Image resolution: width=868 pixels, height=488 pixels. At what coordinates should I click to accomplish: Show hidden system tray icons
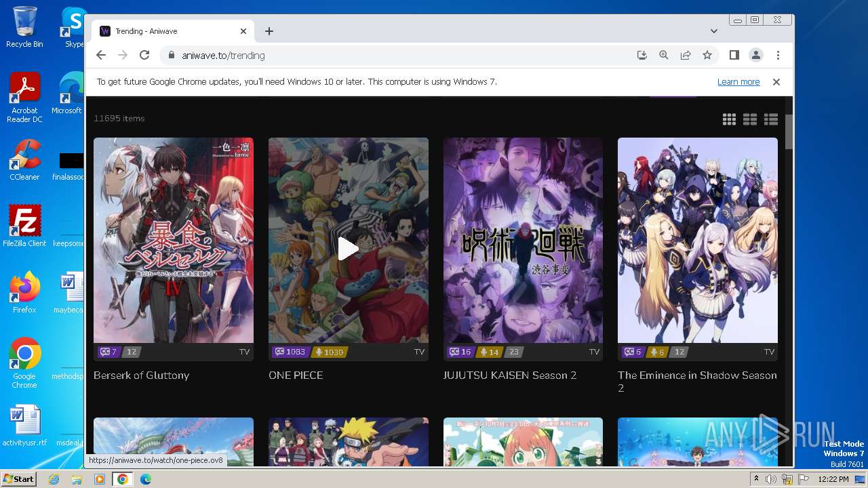tap(757, 479)
